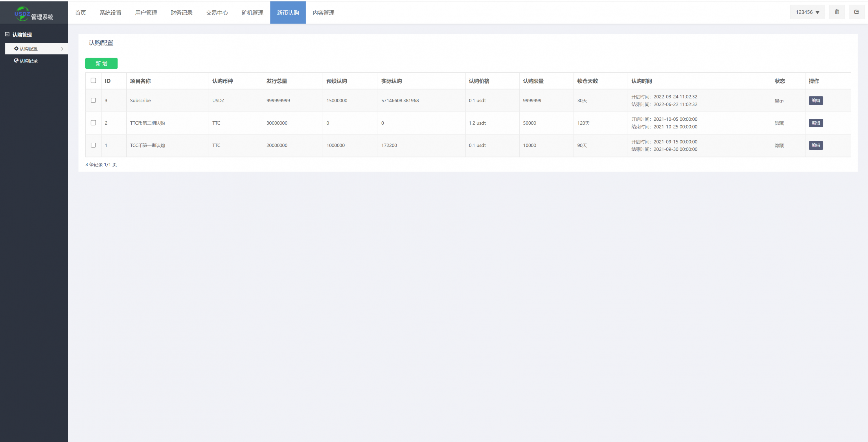Viewport: 868px width, 442px height.
Task: Toggle the select-all checkbox in table header
Action: coord(93,80)
